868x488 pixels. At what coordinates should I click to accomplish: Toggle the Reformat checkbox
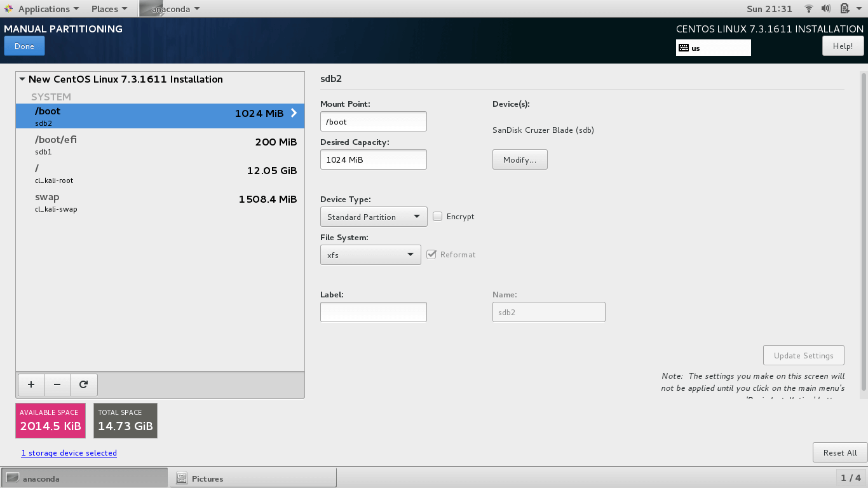tap(431, 254)
